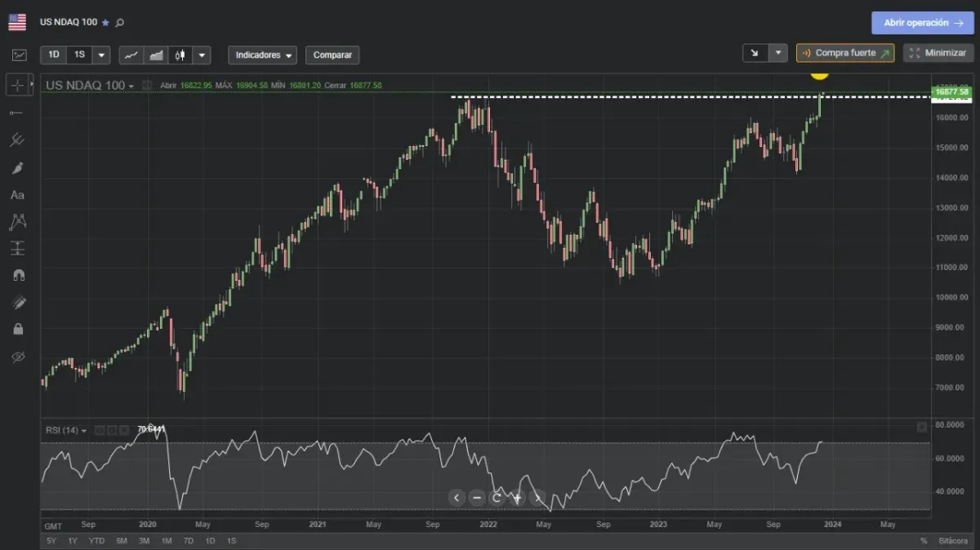Screen dimensions: 980x550
Task: Zoom out using the minus control
Action: click(x=477, y=498)
